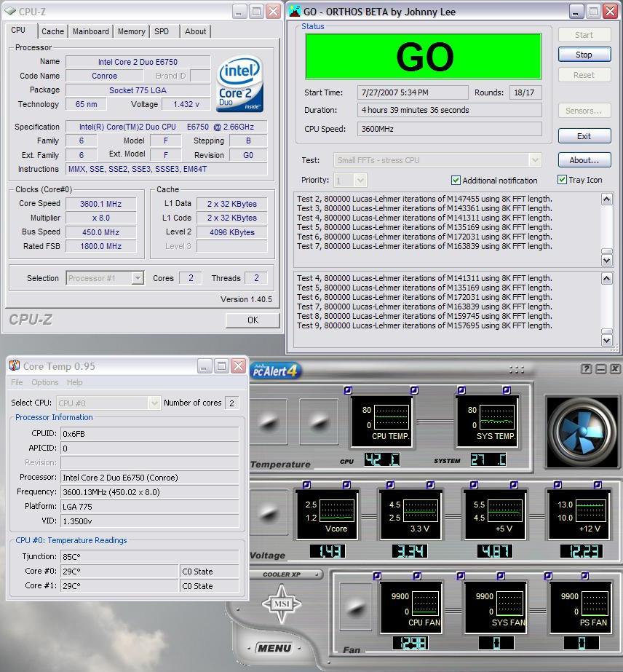Click the +5 V voltage graph monitor
The image size is (623, 672).
[x=495, y=514]
